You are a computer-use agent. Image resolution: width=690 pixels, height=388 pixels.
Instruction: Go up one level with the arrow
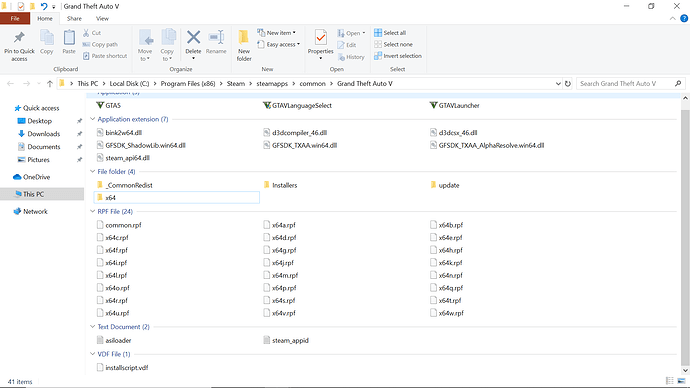click(x=50, y=84)
